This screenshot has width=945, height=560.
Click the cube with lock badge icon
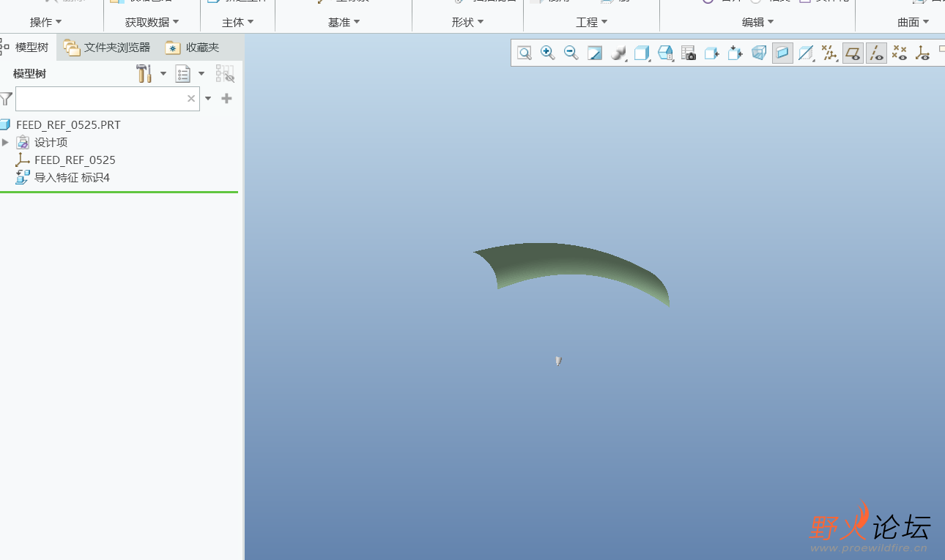[665, 53]
